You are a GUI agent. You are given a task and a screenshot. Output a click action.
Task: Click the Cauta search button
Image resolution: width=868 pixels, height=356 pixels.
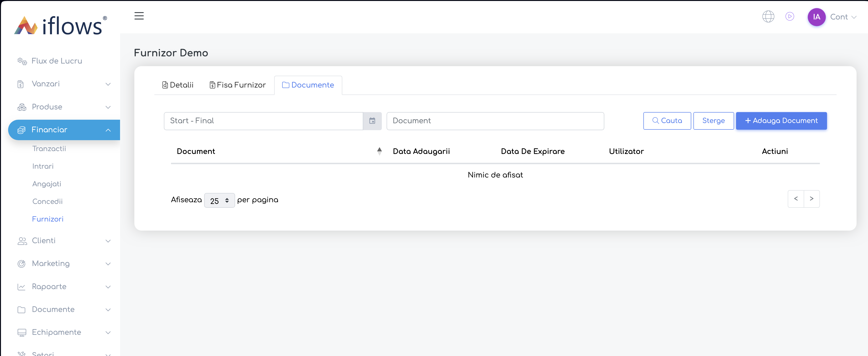[x=667, y=121]
